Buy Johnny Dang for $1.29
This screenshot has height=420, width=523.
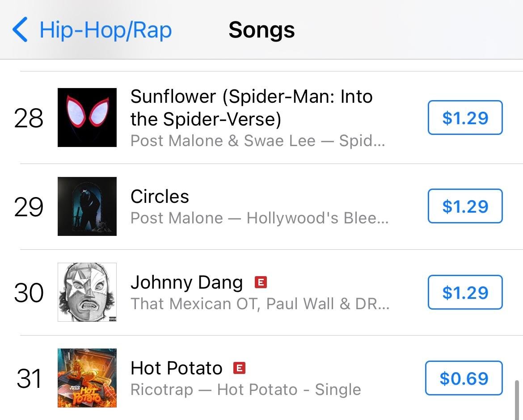(465, 293)
